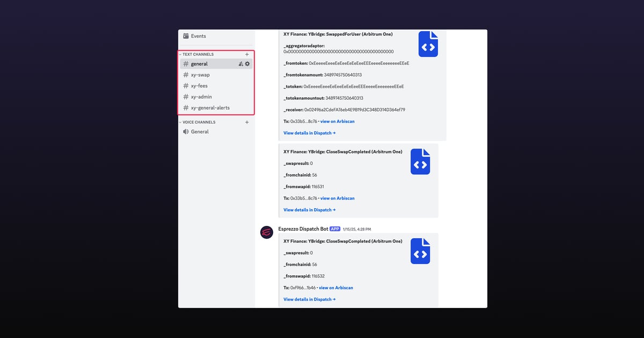Click the hash icon of xy-general-alerts
Screen dimensions: 644x338
tap(186, 108)
